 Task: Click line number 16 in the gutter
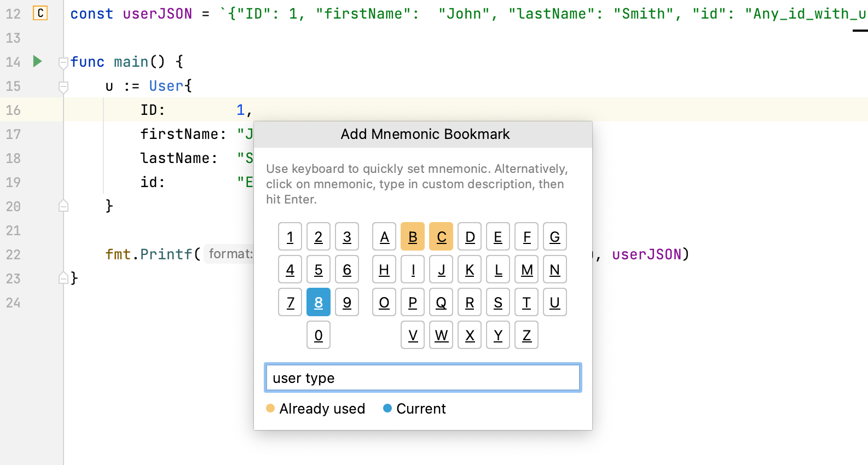13,110
